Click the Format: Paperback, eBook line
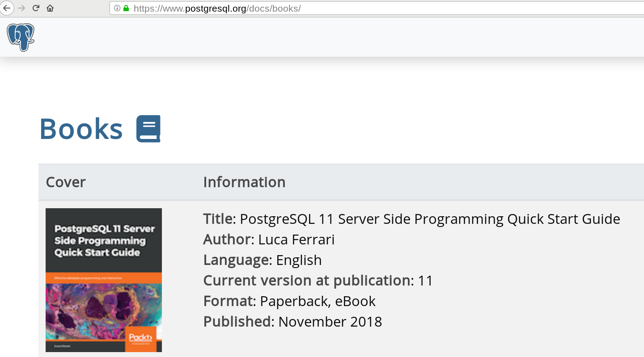644x357 pixels. (289, 301)
